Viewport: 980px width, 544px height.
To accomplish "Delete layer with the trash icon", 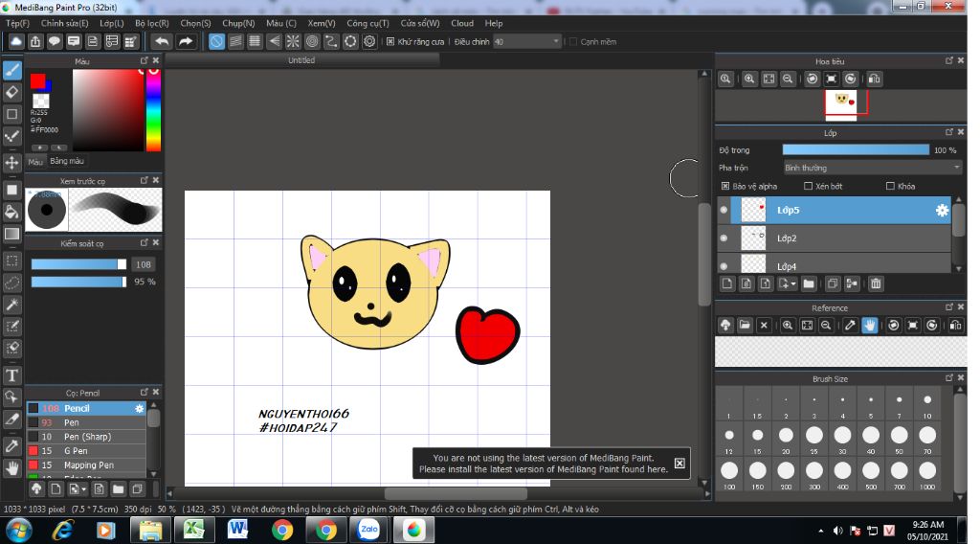I will pos(876,283).
